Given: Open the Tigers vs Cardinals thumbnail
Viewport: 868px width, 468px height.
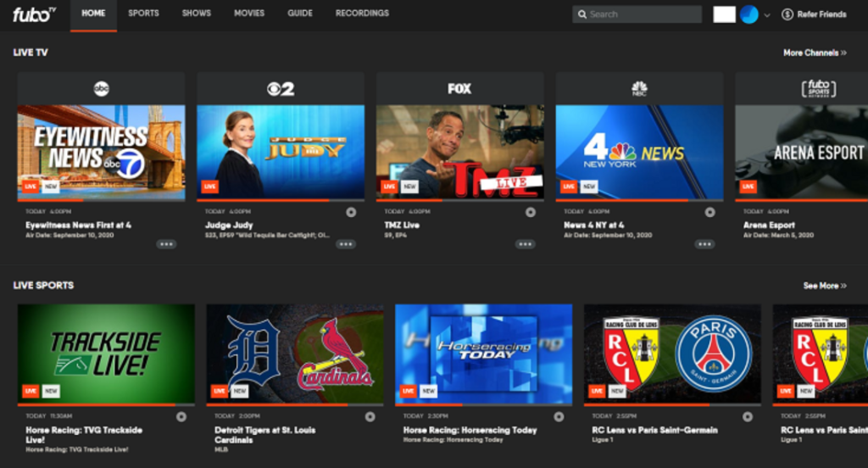Looking at the screenshot, I should pyautogui.click(x=295, y=354).
